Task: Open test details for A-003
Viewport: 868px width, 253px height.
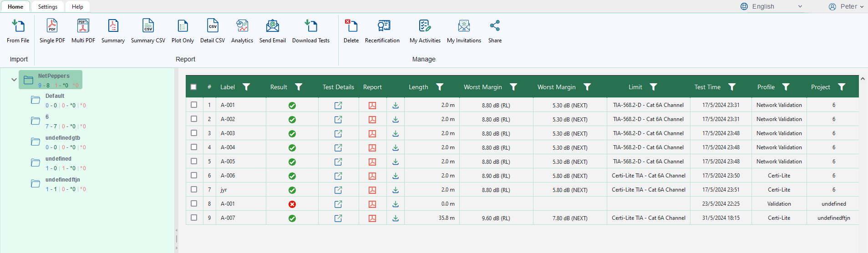Action: (338, 134)
